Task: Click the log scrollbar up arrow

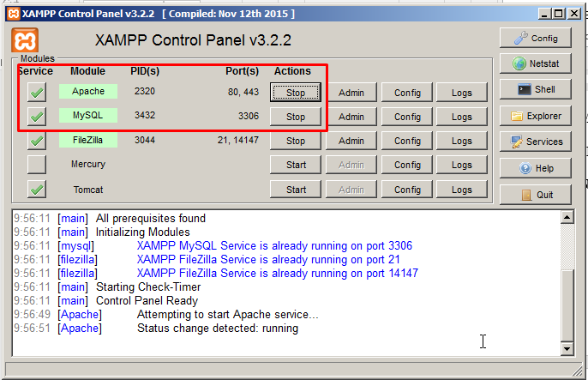Action: [567, 217]
